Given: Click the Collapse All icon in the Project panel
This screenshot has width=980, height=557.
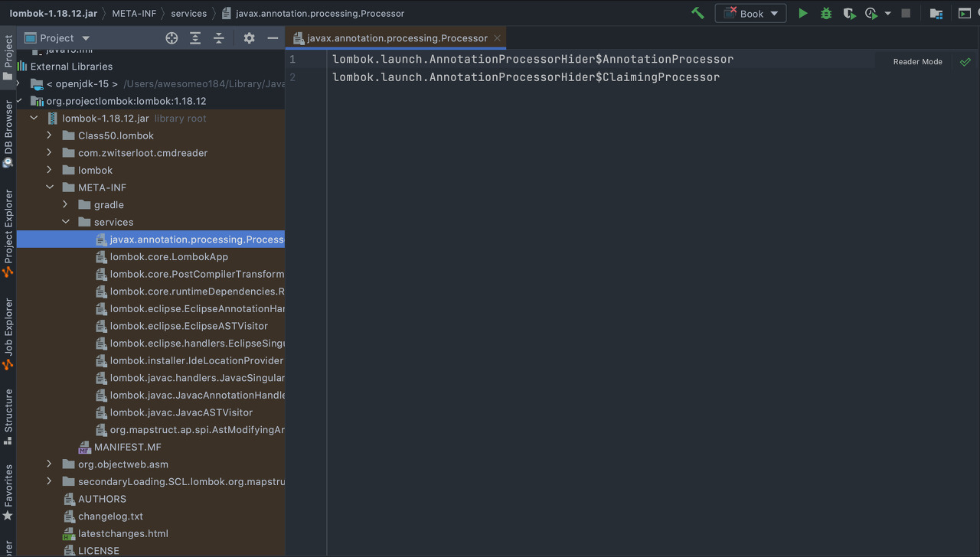Looking at the screenshot, I should tap(219, 37).
